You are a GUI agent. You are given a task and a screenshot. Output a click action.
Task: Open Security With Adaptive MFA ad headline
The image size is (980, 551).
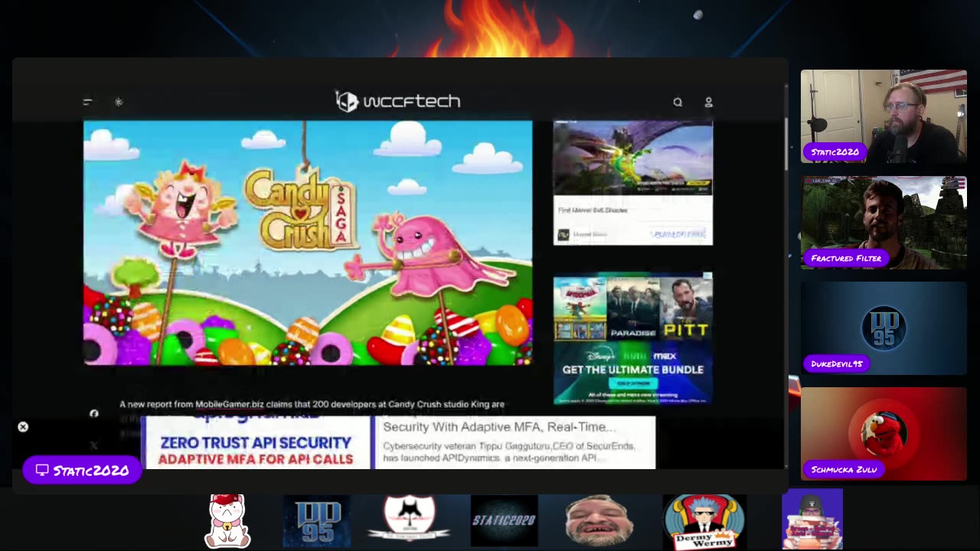pos(498,427)
